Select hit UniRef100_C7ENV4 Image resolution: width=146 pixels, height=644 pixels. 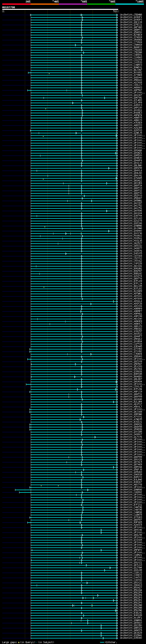point(131,354)
